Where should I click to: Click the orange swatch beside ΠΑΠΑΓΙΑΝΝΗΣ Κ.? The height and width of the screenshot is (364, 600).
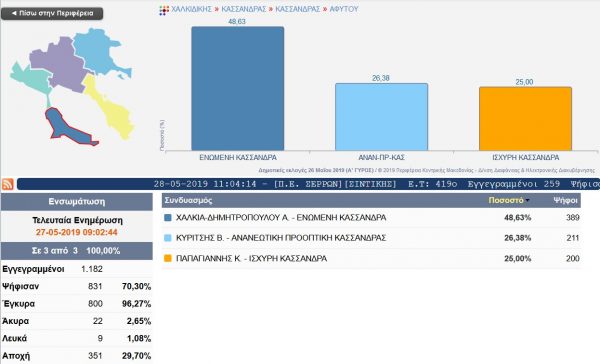(x=168, y=258)
